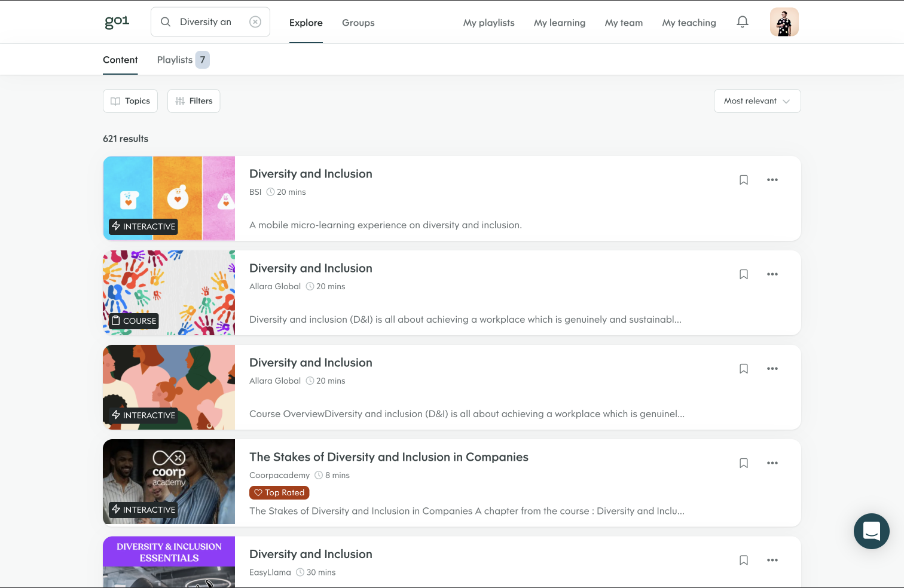Image resolution: width=904 pixels, height=588 pixels.
Task: Open more options for the Coorpacademy course
Action: [772, 463]
